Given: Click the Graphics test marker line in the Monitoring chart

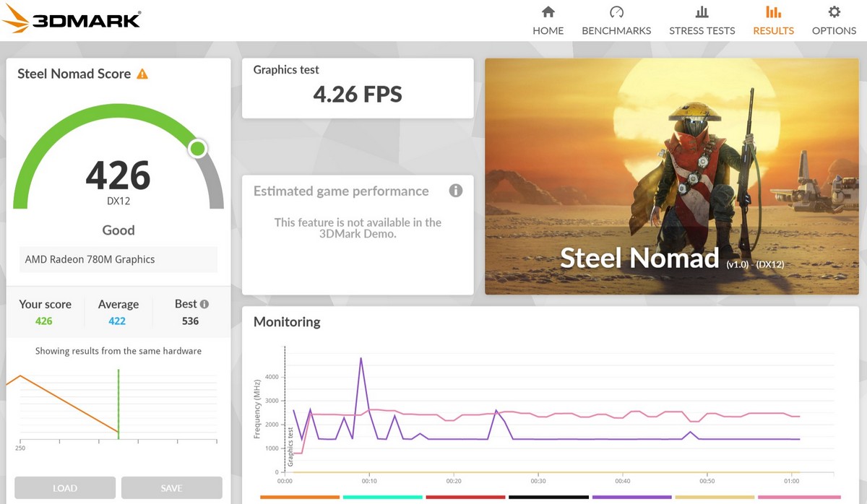Looking at the screenshot, I should [x=285, y=409].
